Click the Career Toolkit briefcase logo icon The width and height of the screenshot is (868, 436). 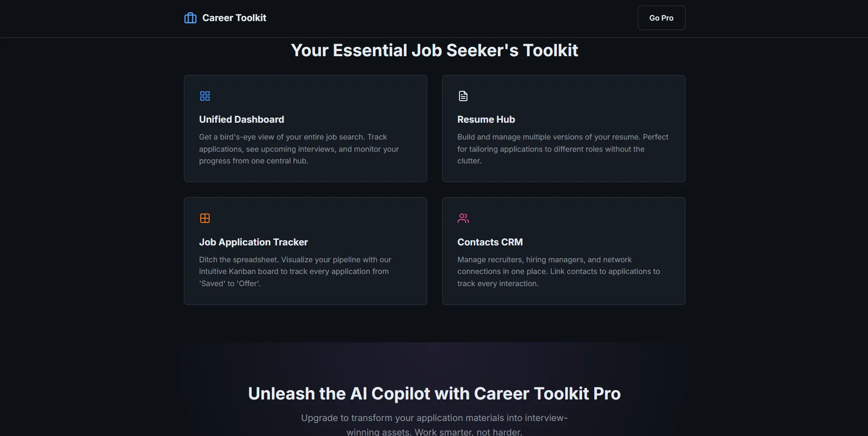point(190,18)
